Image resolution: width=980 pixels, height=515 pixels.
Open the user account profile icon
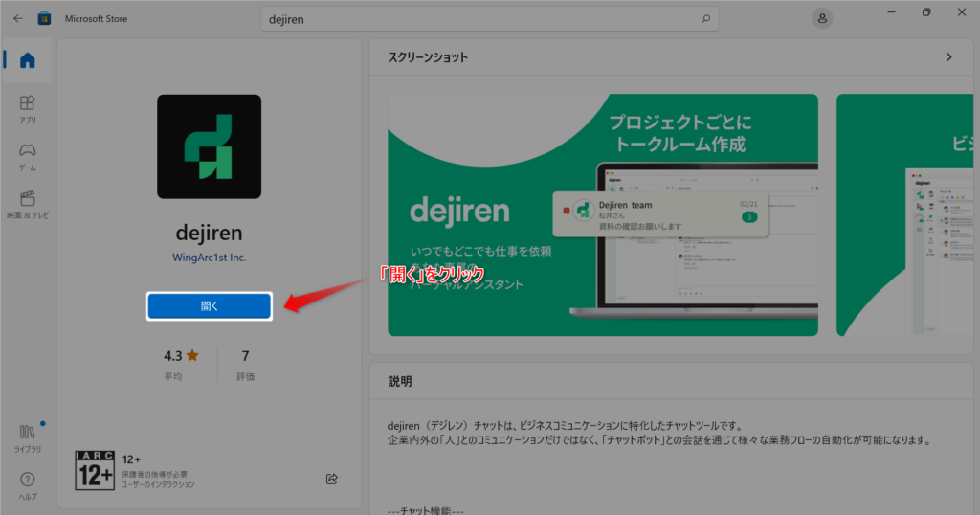(822, 19)
